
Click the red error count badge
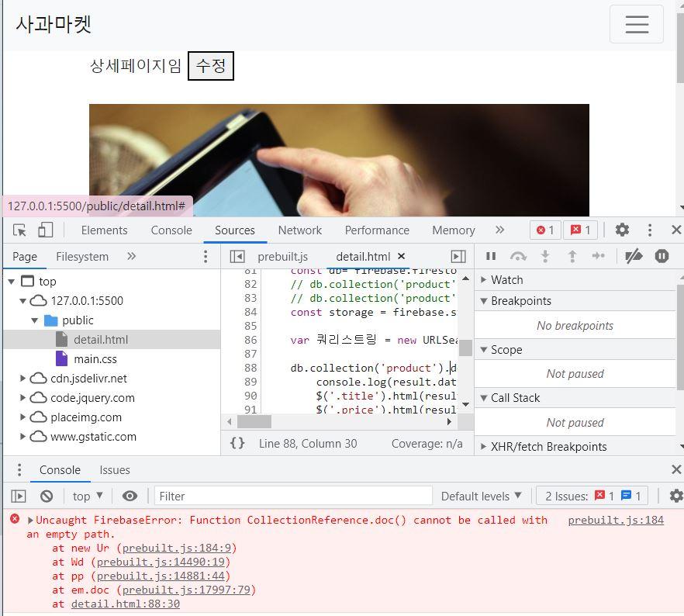[x=545, y=230]
